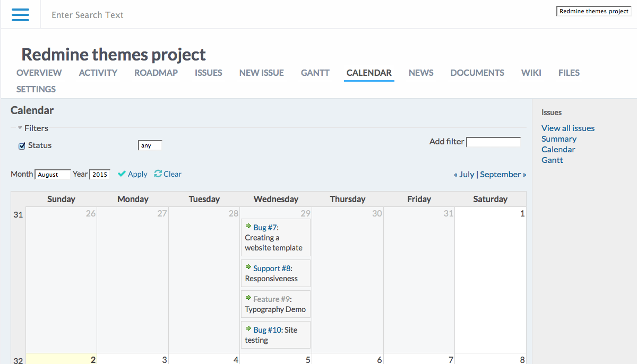The width and height of the screenshot is (637, 364).
Task: Go to the Documents tab
Action: click(x=477, y=73)
